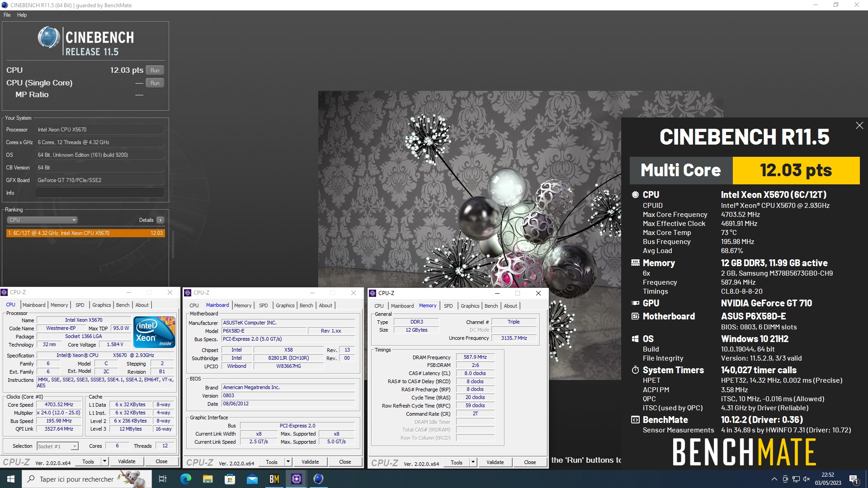Open Bench tab in CPU-Z processor window
The width and height of the screenshot is (868, 488).
(x=123, y=305)
